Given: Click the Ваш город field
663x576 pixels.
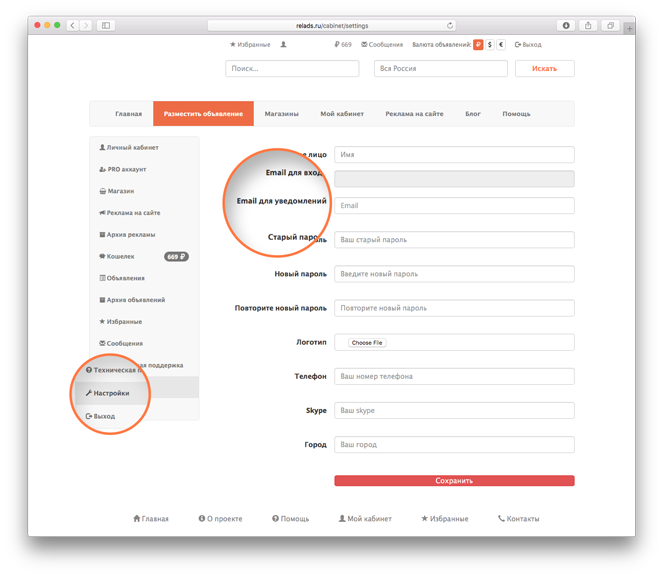Looking at the screenshot, I should tap(454, 445).
